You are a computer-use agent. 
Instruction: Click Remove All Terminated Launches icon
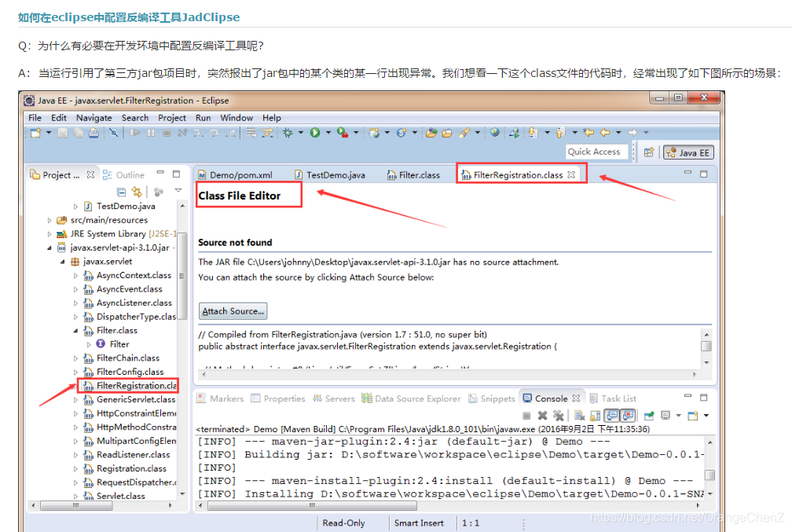(x=558, y=415)
